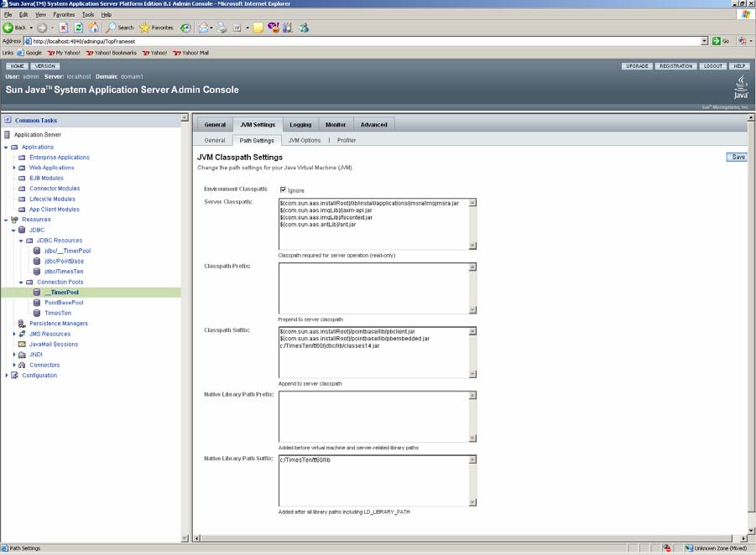The height and width of the screenshot is (555, 756).
Task: Click the REGISTRATION button in header
Action: 675,66
